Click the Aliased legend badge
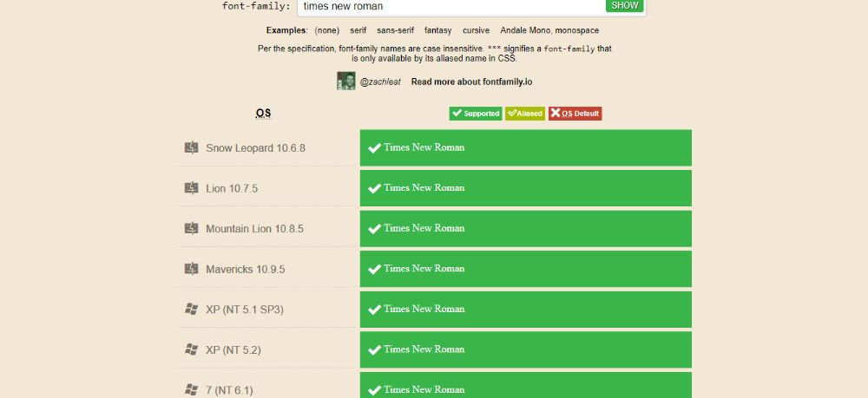 (525, 114)
